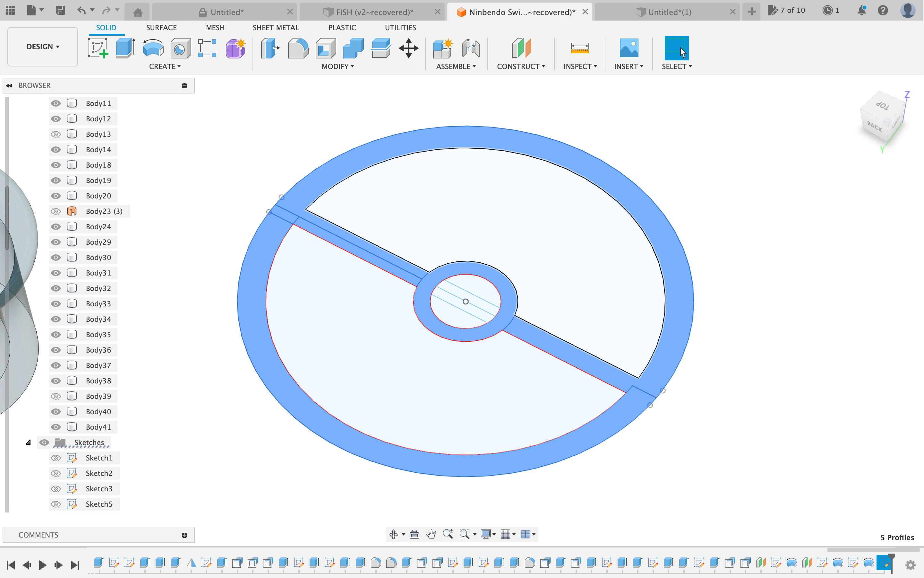924x578 pixels.
Task: Click the Rectangular Pattern icon
Action: [x=207, y=48]
